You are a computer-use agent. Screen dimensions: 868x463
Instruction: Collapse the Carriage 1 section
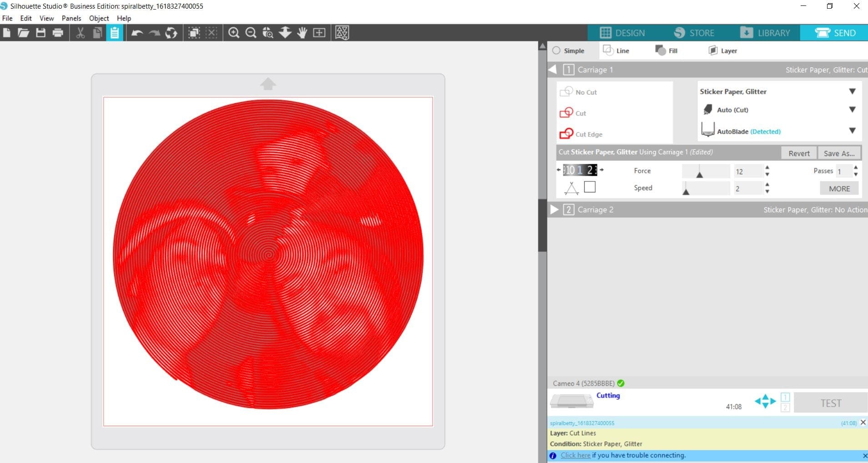552,70
